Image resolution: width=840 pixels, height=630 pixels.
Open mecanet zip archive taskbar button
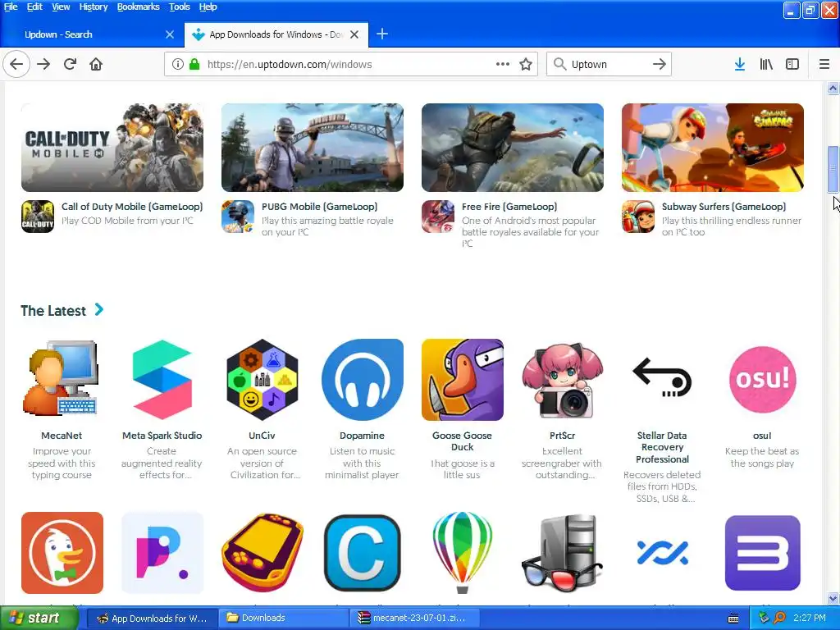(414, 619)
